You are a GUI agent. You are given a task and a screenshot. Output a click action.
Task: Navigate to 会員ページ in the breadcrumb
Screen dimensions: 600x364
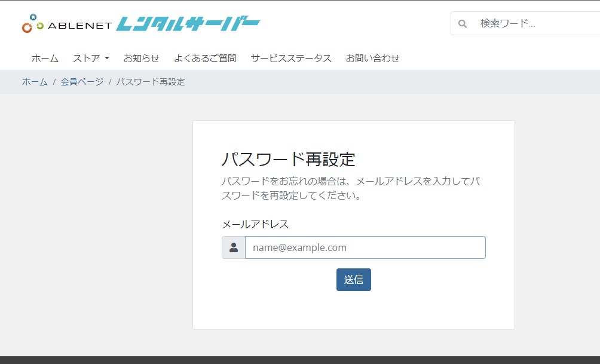pyautogui.click(x=82, y=82)
